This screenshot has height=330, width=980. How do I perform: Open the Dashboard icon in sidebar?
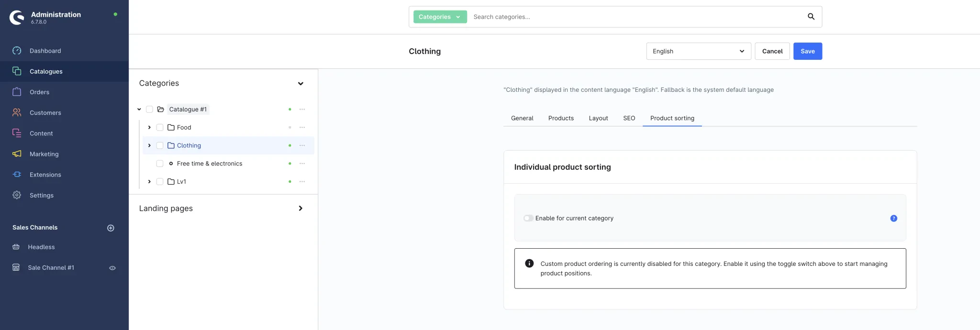[17, 51]
